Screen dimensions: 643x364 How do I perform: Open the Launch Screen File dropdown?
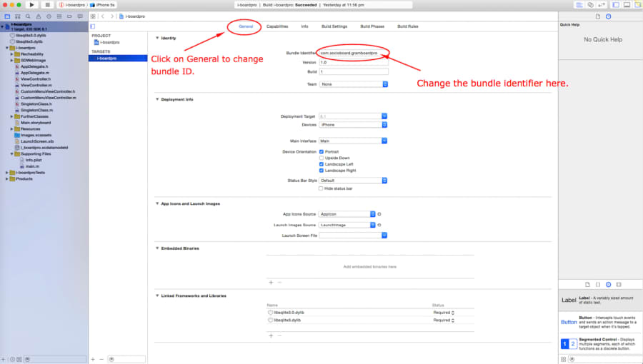coord(353,236)
